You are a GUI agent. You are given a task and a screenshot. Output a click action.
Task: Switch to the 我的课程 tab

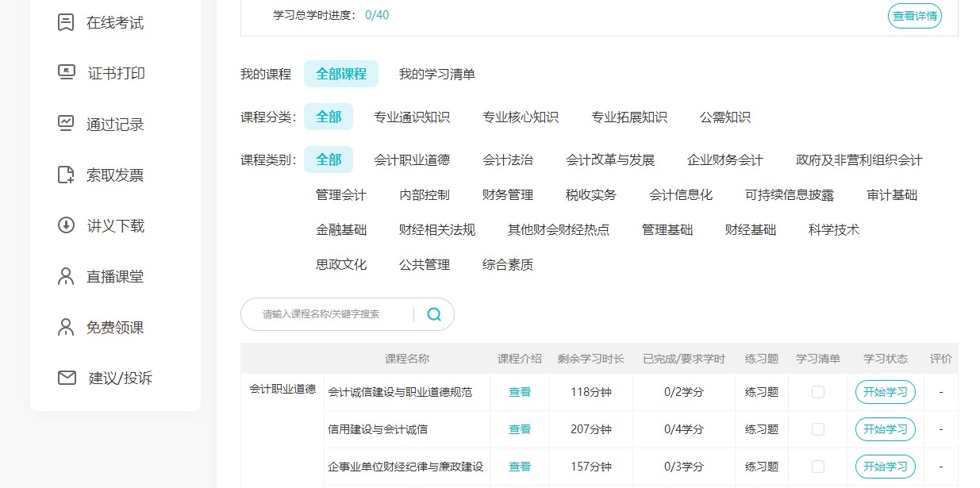pyautogui.click(x=265, y=73)
